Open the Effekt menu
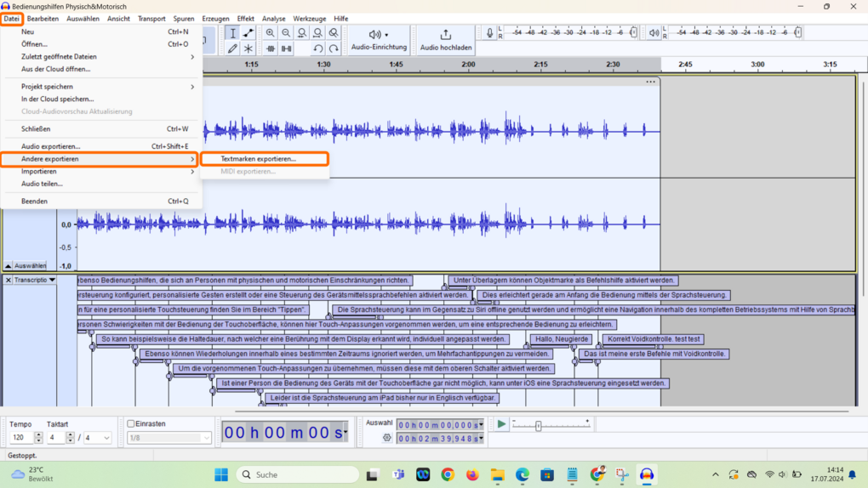Screen dimensions: 868x488 pyautogui.click(x=245, y=19)
